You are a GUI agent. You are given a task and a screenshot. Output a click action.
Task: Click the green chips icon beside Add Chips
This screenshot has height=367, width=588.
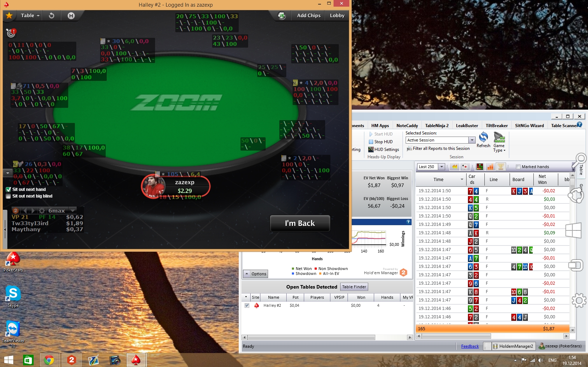point(282,15)
